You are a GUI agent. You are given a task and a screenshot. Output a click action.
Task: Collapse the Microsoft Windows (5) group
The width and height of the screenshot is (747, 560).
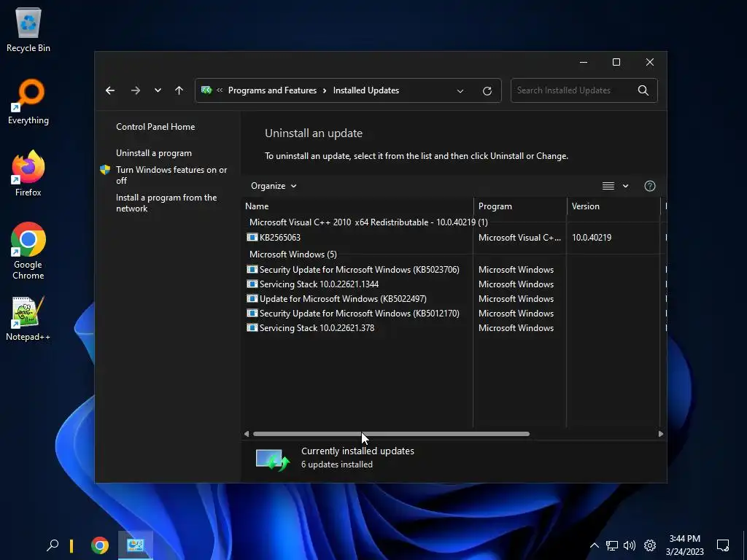click(x=293, y=254)
